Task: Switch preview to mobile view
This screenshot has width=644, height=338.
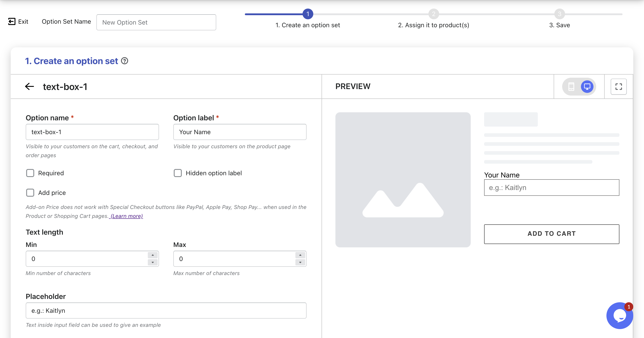Action: 571,87
